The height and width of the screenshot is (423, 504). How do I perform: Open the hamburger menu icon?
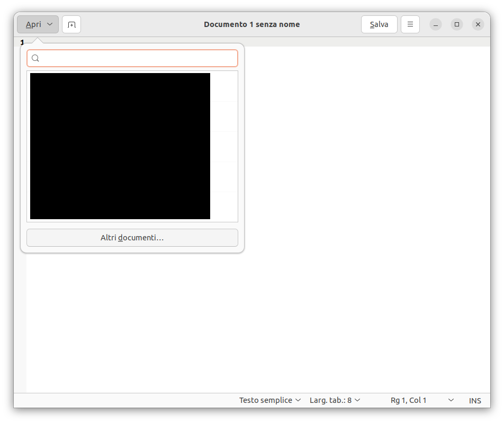pos(410,24)
